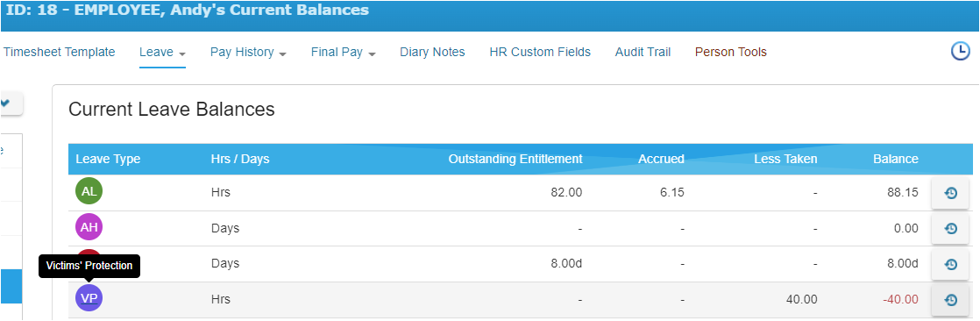Click the purple AH leave badge

[x=89, y=227]
